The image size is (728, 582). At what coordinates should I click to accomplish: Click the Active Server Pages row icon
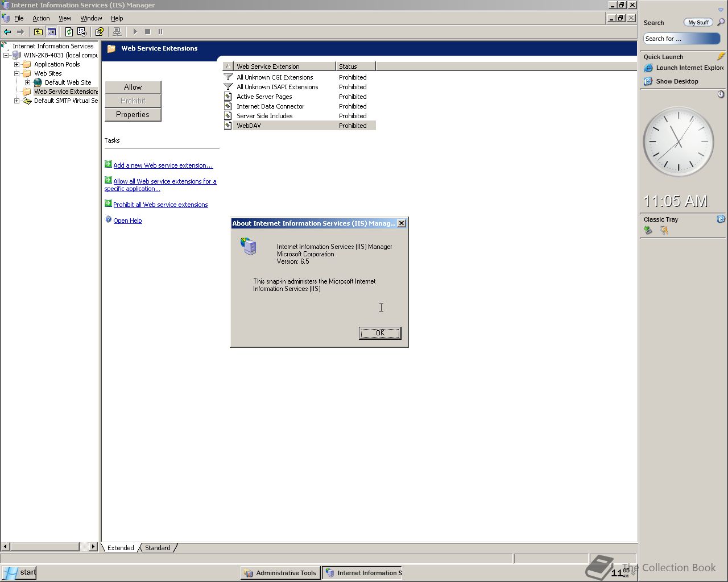(x=228, y=97)
